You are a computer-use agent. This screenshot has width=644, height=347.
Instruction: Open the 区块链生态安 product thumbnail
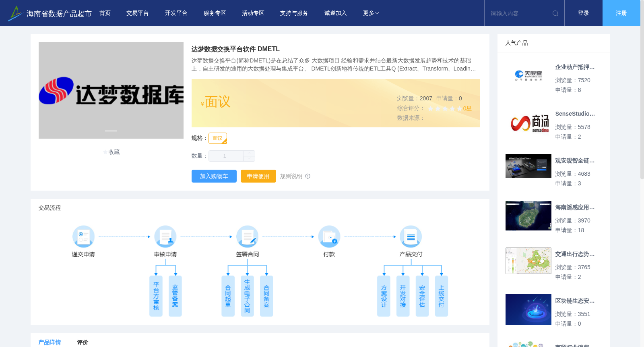(528, 310)
